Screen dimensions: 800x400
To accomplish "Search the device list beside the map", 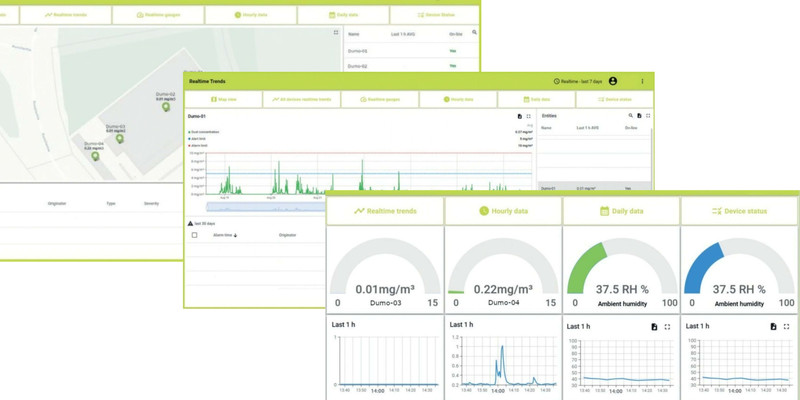I will click(x=474, y=32).
